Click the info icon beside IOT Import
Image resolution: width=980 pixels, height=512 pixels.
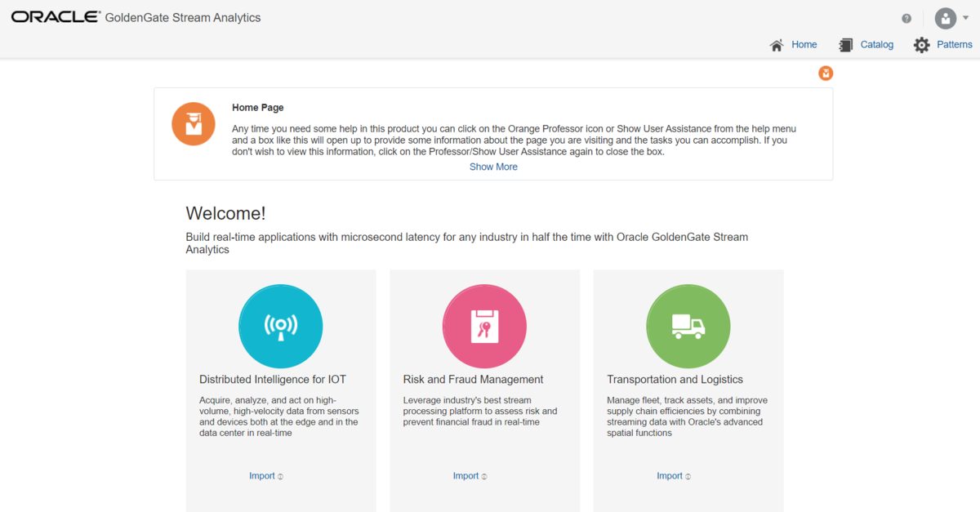[x=280, y=477]
